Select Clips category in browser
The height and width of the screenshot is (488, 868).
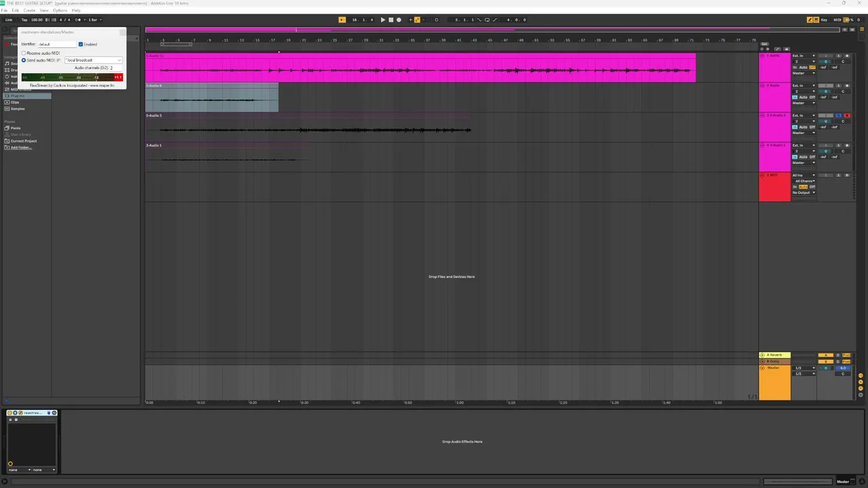15,102
